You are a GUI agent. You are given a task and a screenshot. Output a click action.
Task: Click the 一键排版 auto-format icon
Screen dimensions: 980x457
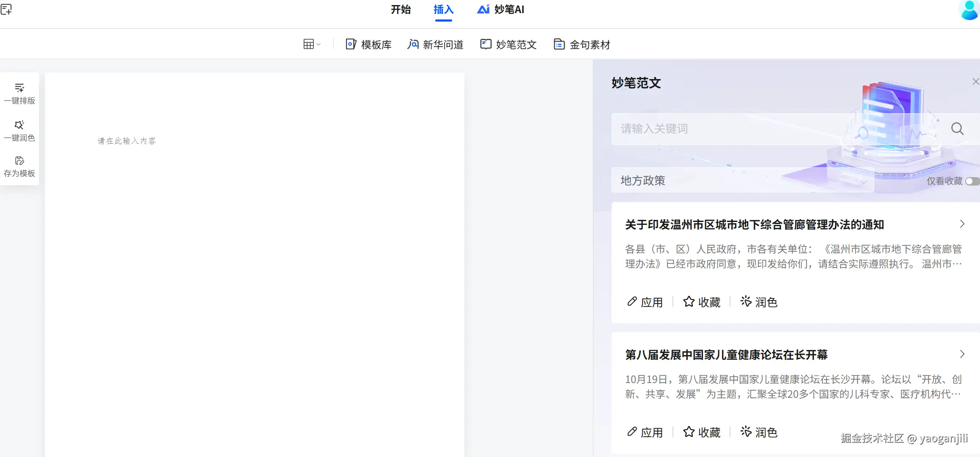(x=19, y=88)
